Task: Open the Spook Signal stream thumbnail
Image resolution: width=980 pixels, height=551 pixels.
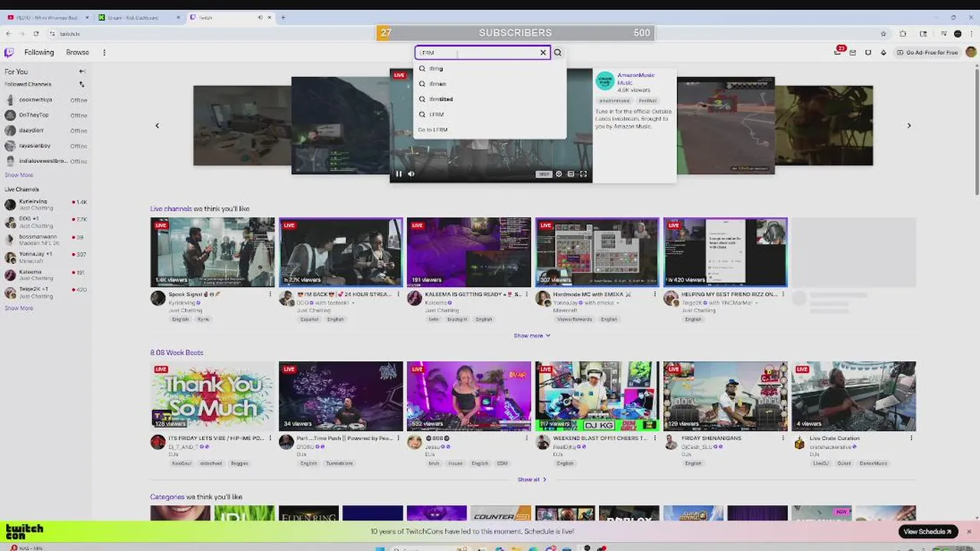Action: point(213,253)
